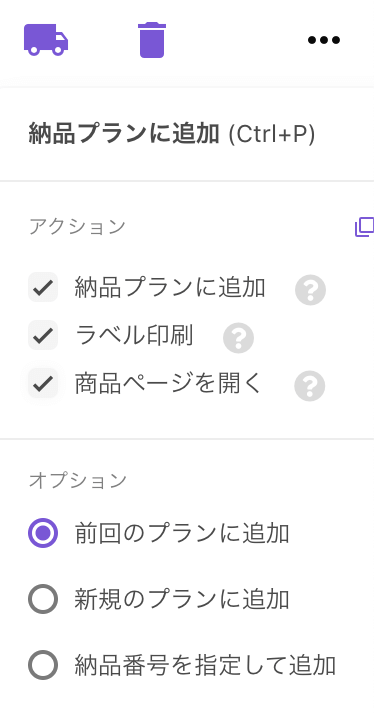Open help icon next to 商品ページを開く

point(310,386)
